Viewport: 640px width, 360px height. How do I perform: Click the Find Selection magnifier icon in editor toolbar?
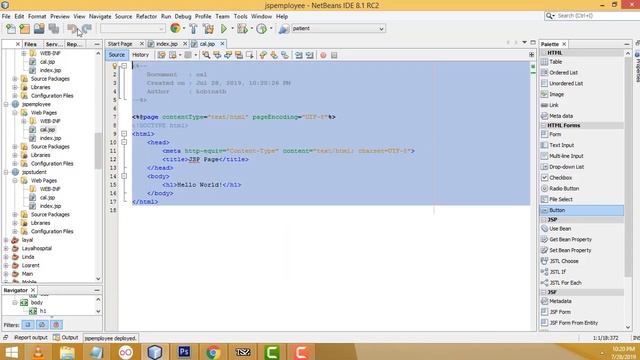[206, 55]
